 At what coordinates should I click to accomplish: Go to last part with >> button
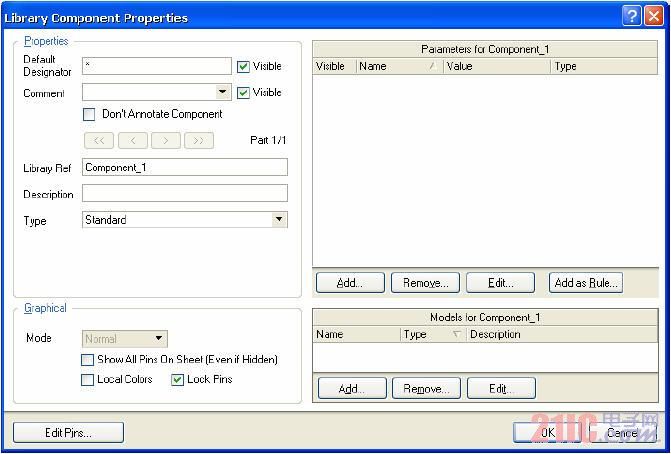click(x=199, y=141)
